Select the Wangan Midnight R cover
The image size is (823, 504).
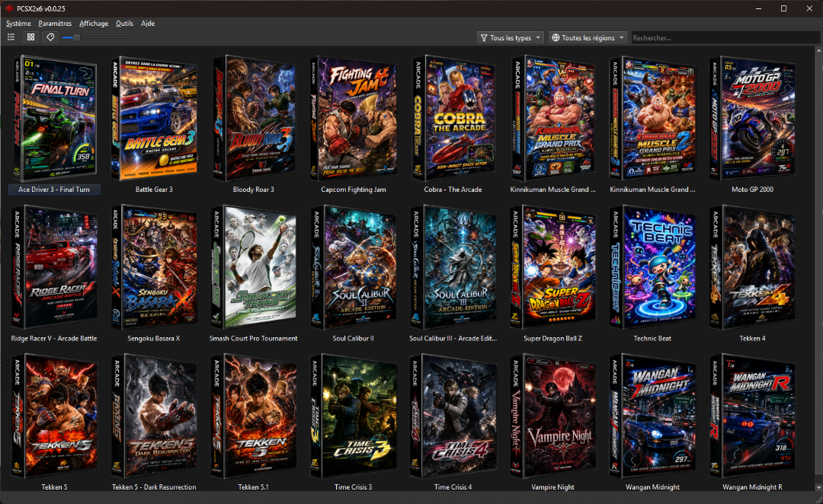[752, 416]
